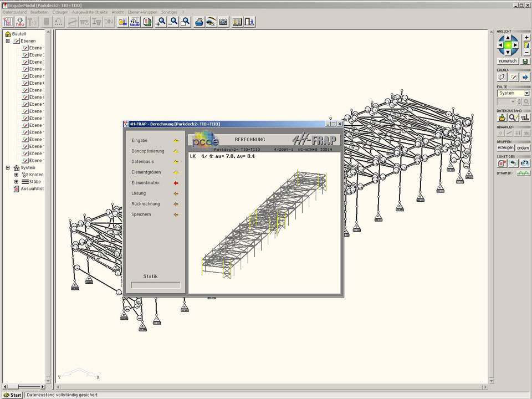Image resolution: width=532 pixels, height=399 pixels.
Task: Click the blue arrow under Ebenen panel
Action: (525, 77)
